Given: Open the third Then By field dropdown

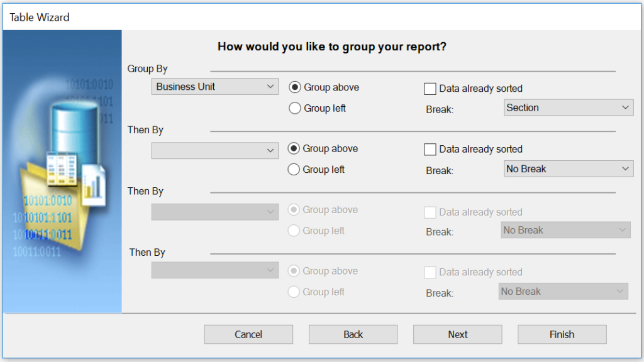Looking at the screenshot, I should click(x=215, y=270).
